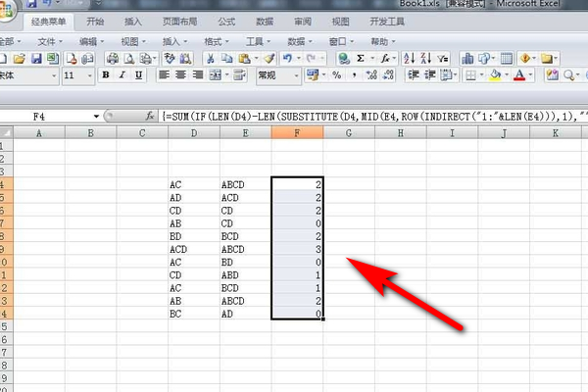Open the Paste options dropdown arrow
Image resolution: width=588 pixels, height=392 pixels.
tap(257, 59)
